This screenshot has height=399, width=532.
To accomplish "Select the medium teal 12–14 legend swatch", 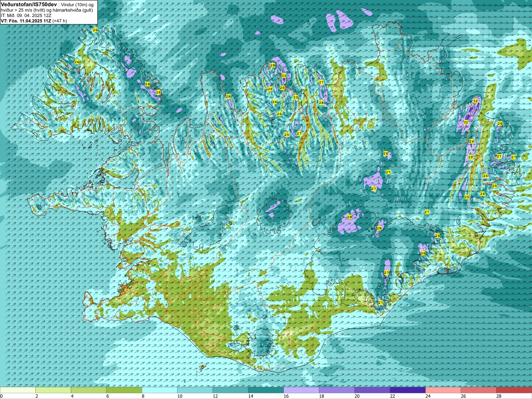I will 231,390.
